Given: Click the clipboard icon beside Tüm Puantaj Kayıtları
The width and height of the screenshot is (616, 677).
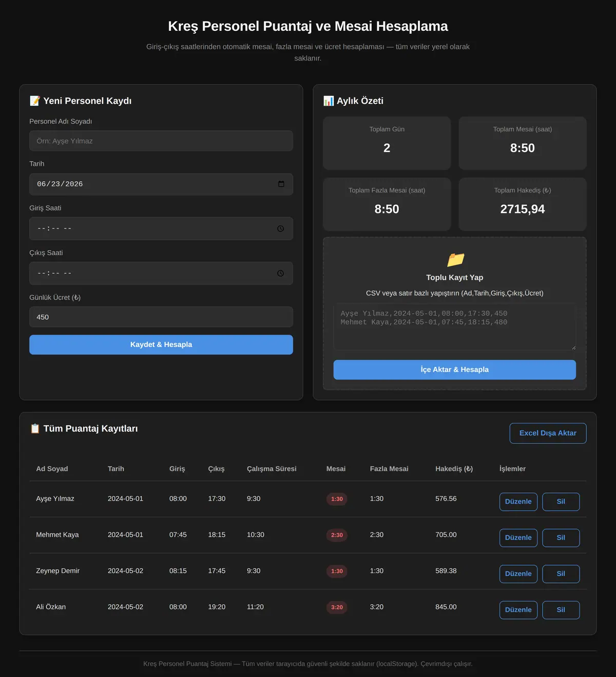Looking at the screenshot, I should click(35, 429).
